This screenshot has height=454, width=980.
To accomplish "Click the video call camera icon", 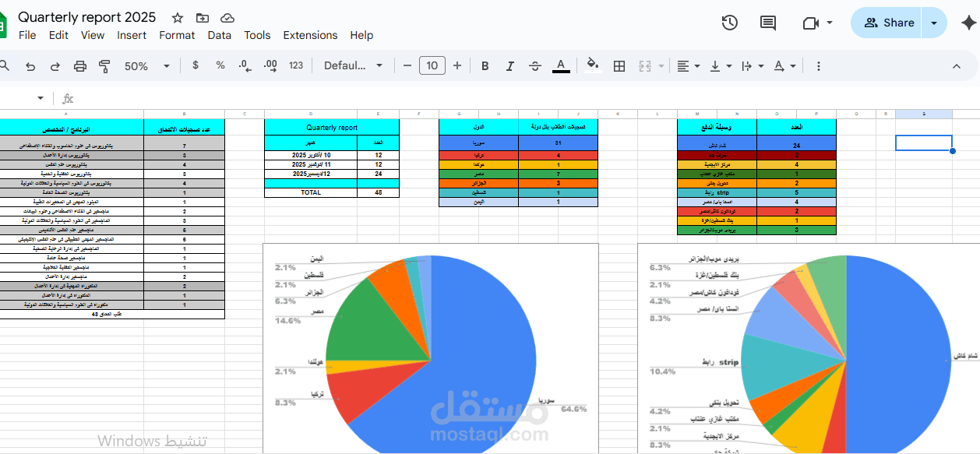I will point(810,23).
